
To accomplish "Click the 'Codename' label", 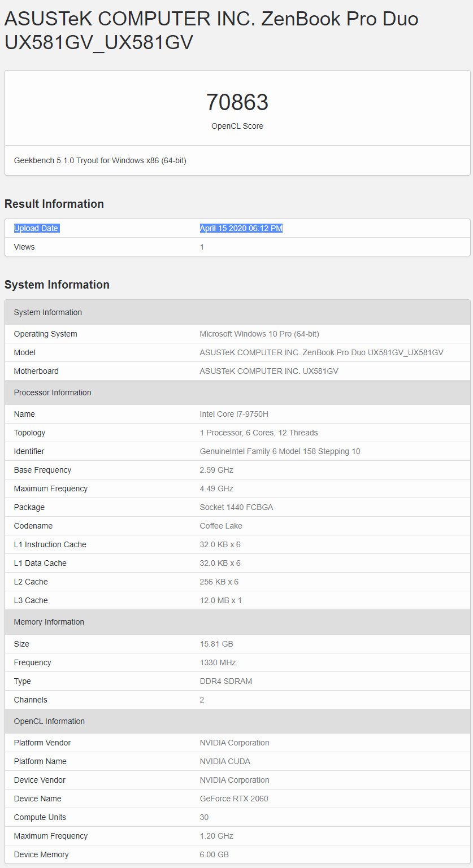I will pos(33,526).
